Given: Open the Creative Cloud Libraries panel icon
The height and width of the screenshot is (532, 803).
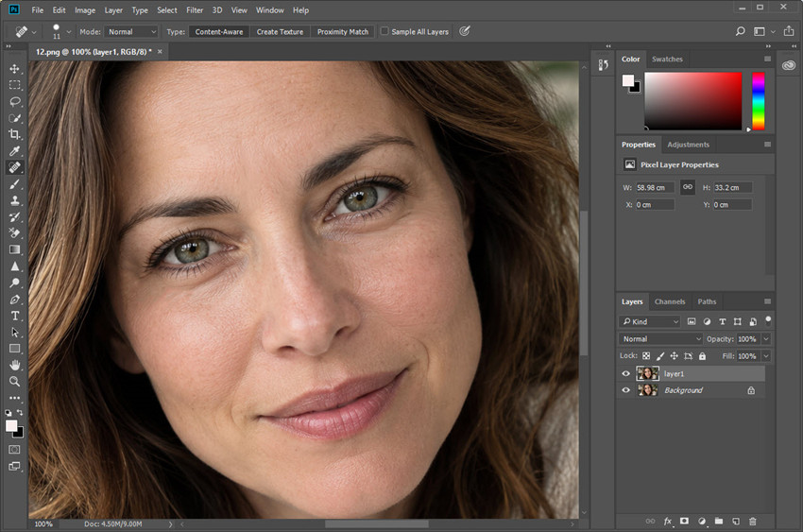Looking at the screenshot, I should point(789,65).
